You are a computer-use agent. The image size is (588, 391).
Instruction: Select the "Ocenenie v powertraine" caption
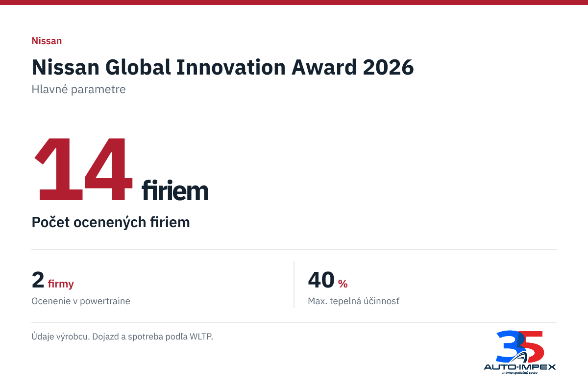(x=81, y=301)
